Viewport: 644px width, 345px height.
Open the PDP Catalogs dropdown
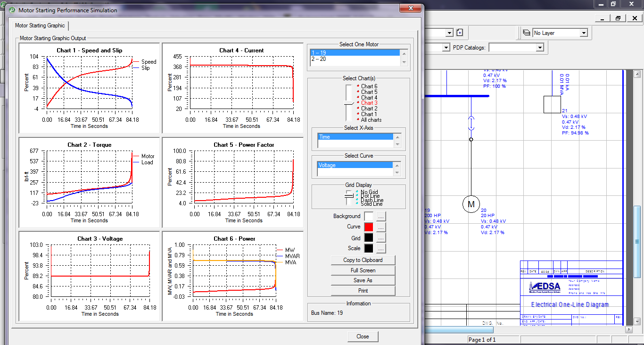click(x=541, y=47)
